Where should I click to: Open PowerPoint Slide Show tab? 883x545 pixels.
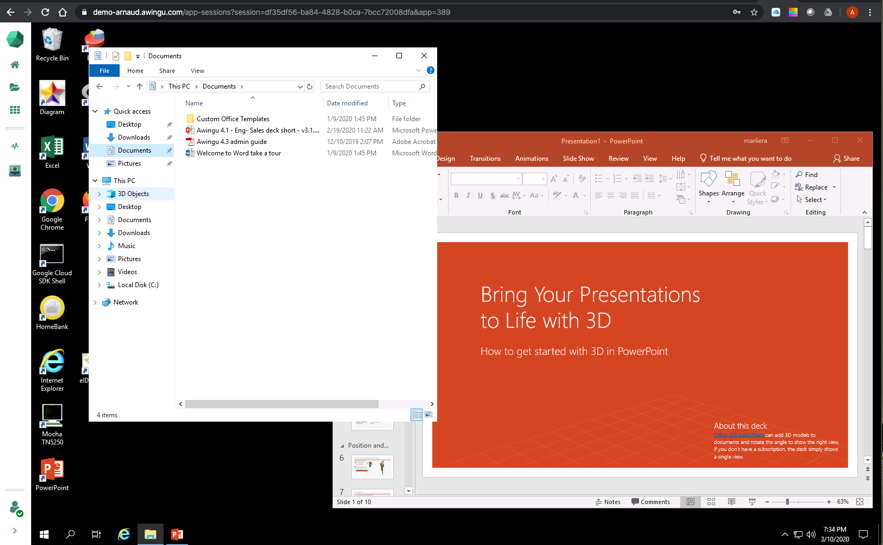tap(578, 158)
